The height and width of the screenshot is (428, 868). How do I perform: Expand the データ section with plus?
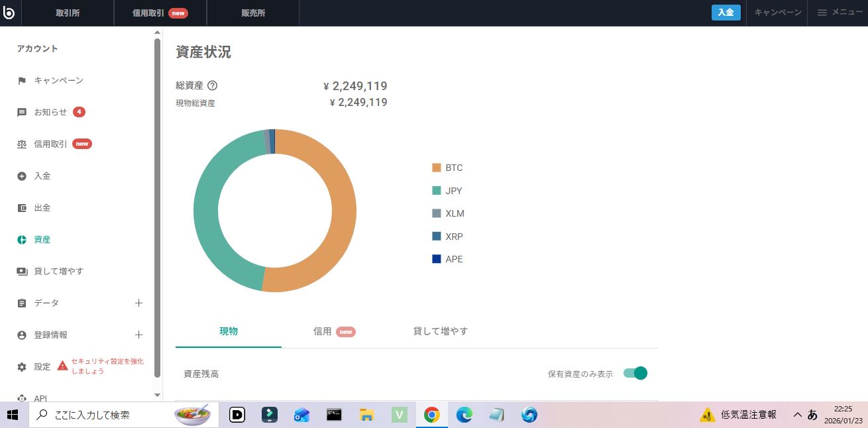click(x=138, y=303)
